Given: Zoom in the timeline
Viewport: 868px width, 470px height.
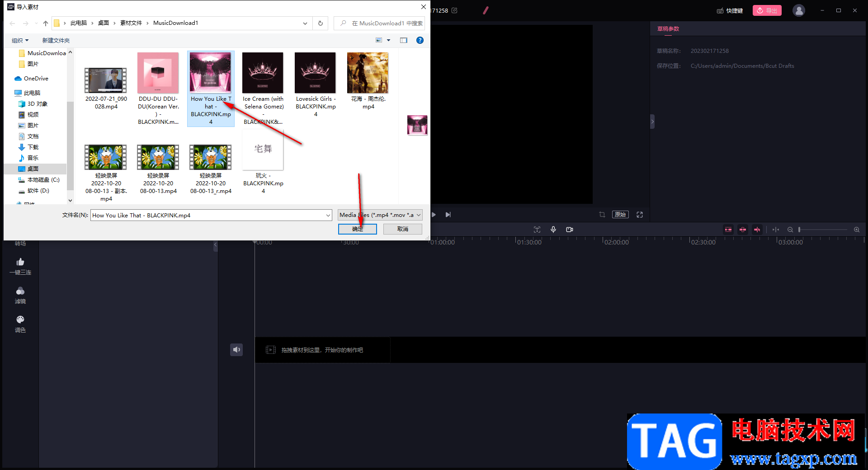Looking at the screenshot, I should click(857, 230).
